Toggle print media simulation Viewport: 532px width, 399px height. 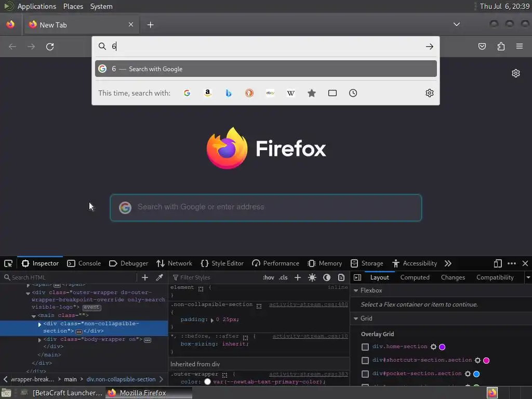tap(341, 277)
